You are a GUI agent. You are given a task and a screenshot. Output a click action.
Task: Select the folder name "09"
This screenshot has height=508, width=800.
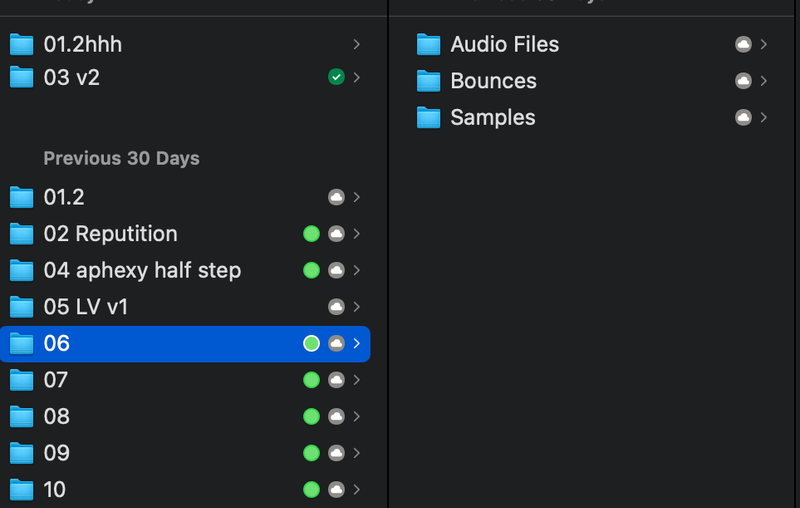pos(57,453)
